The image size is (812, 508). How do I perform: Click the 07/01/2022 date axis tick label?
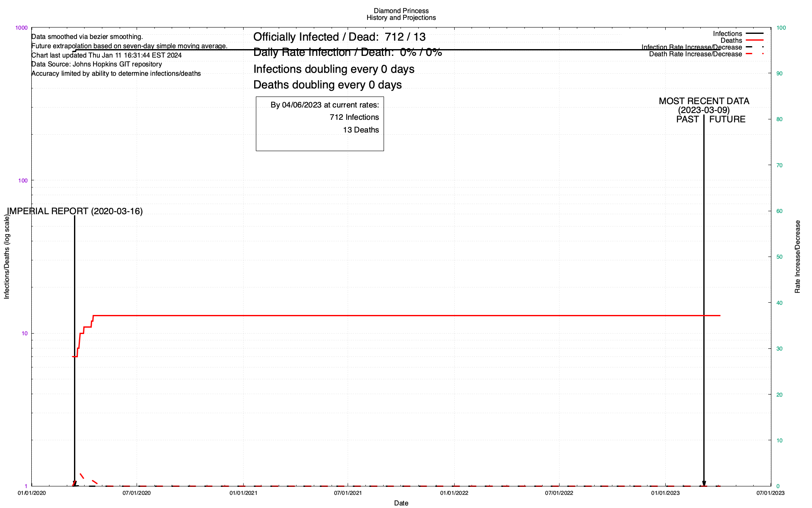pos(559,493)
